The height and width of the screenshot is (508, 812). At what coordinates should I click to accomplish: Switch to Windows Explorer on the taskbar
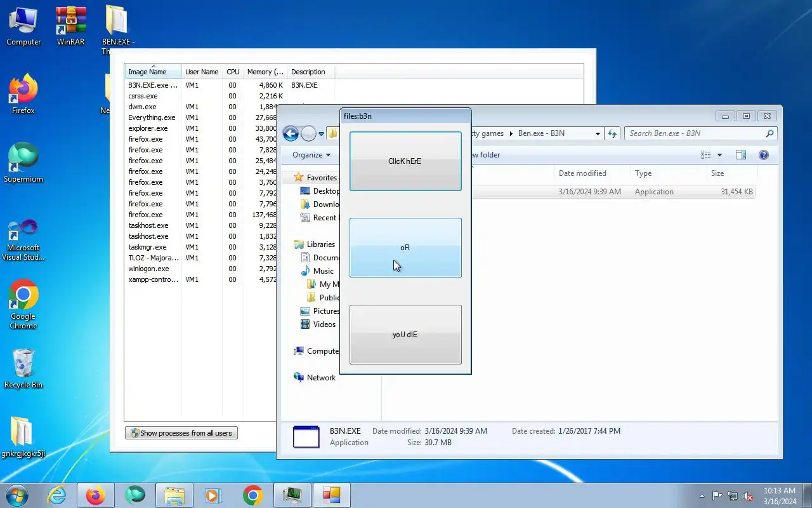[174, 495]
